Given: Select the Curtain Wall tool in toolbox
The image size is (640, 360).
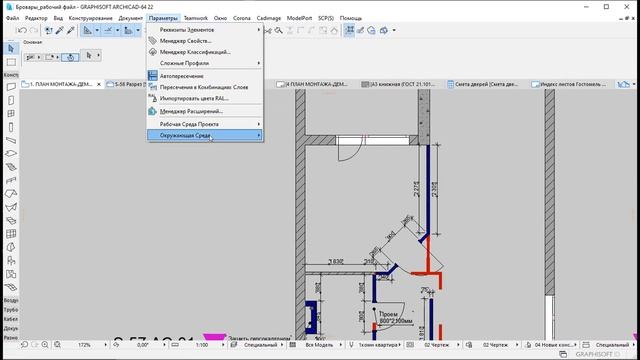Looking at the screenshot, I should [x=11, y=234].
